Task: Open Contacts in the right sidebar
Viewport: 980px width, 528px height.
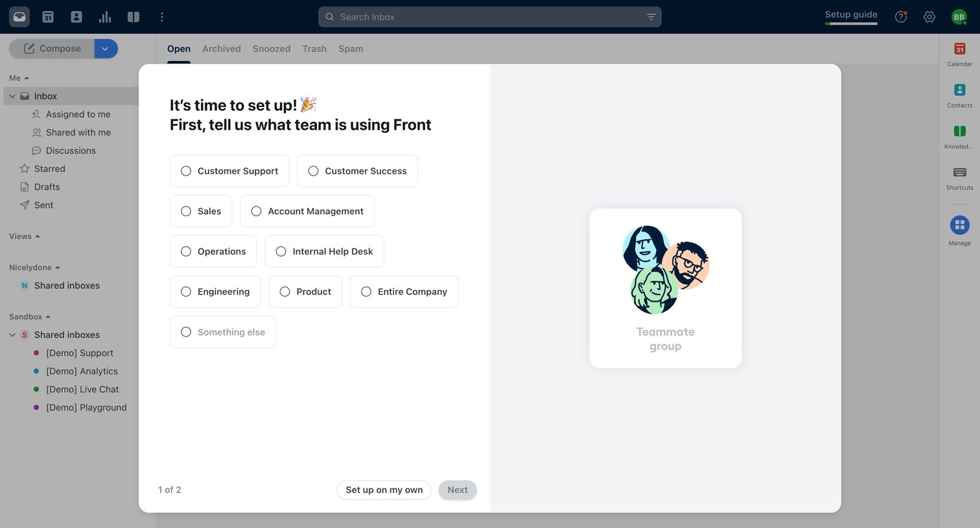Action: click(960, 95)
